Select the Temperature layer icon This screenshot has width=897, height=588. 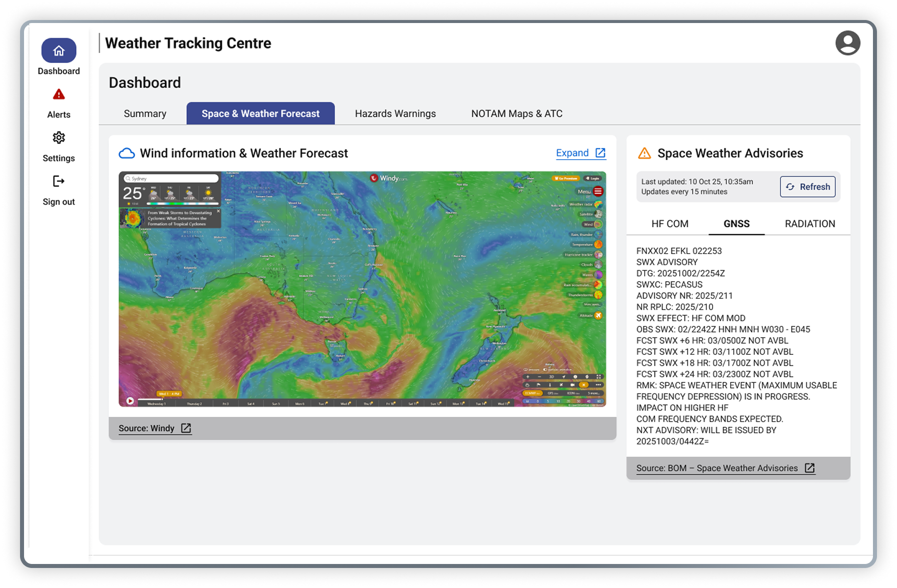click(598, 244)
